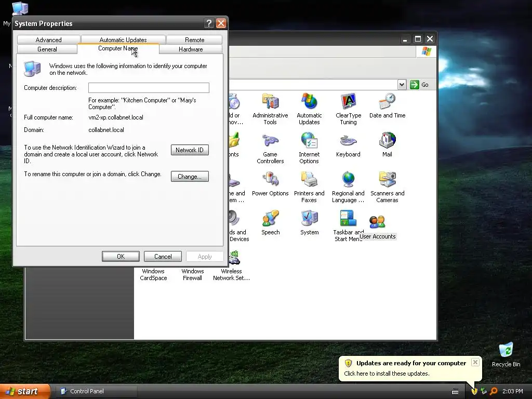Open Game Controllers applet

270,148
